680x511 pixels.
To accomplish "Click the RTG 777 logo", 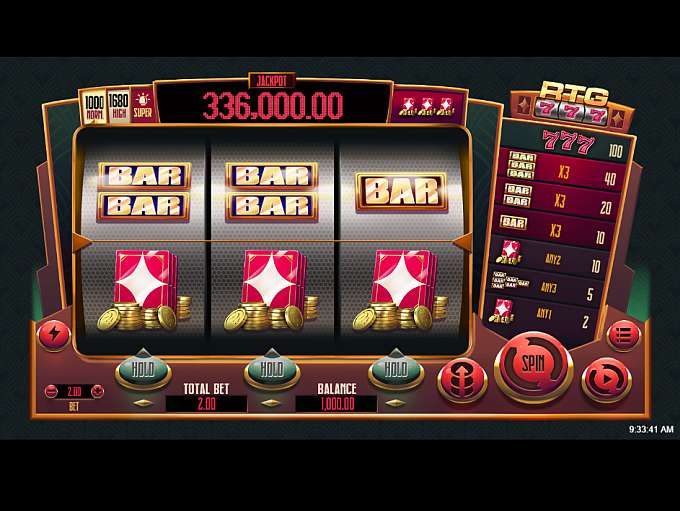I will [x=572, y=103].
